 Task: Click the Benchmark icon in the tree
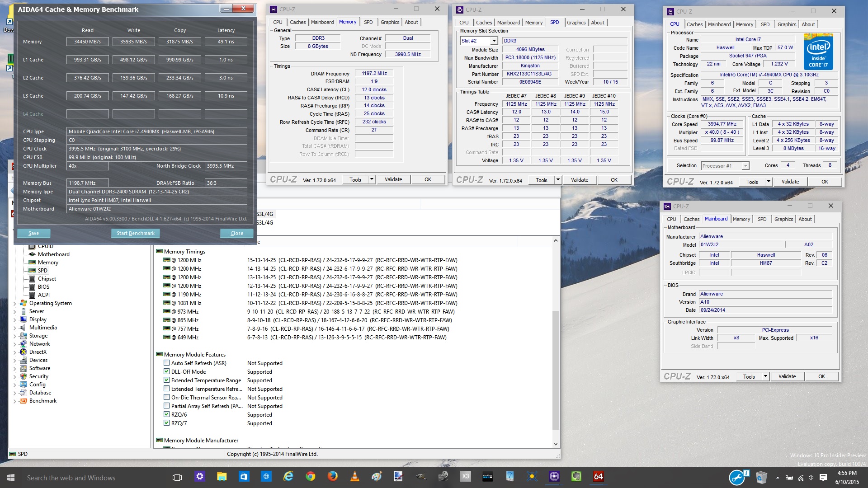(x=24, y=401)
